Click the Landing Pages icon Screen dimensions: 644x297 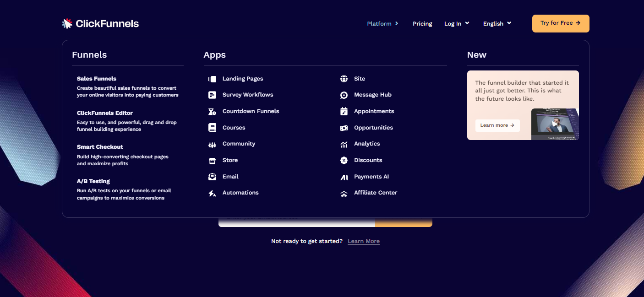point(212,79)
